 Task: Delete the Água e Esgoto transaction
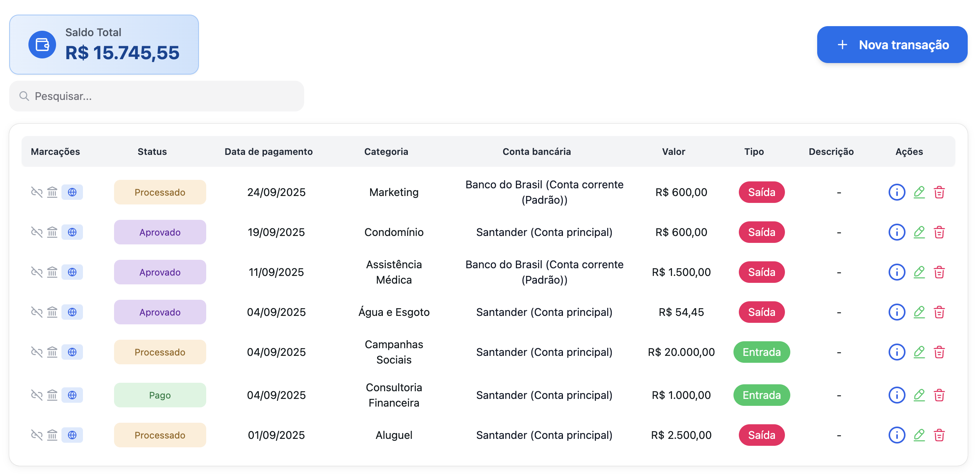click(x=939, y=312)
